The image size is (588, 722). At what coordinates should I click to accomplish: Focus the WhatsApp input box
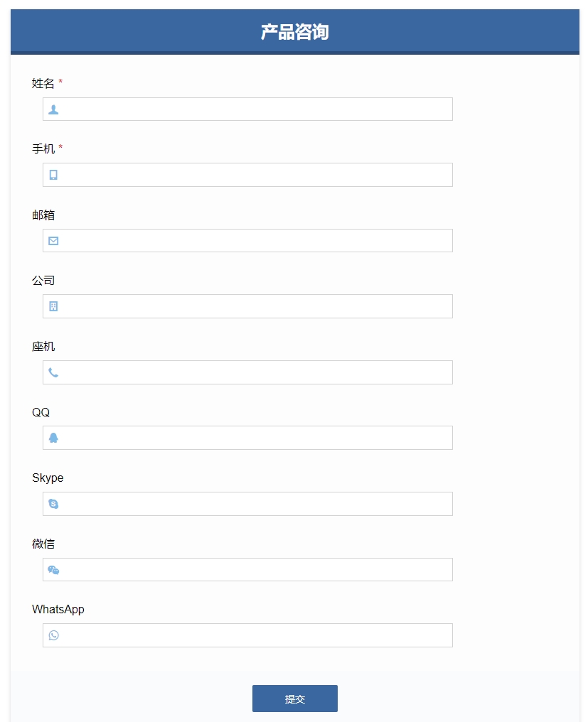coord(248,635)
